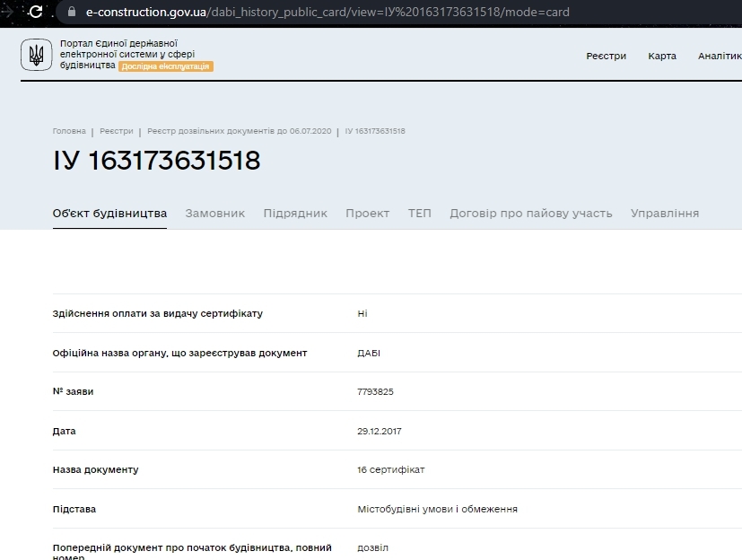Click the Дослідна експлуатація badge

[x=166, y=66]
